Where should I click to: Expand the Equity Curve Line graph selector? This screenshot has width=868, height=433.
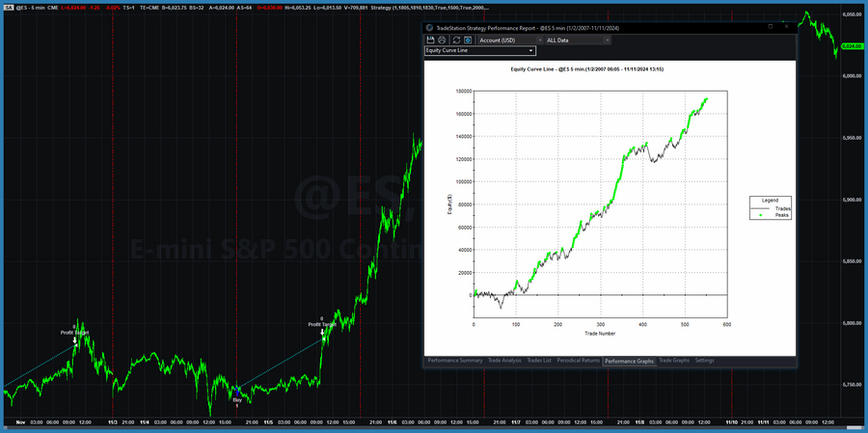pos(480,50)
